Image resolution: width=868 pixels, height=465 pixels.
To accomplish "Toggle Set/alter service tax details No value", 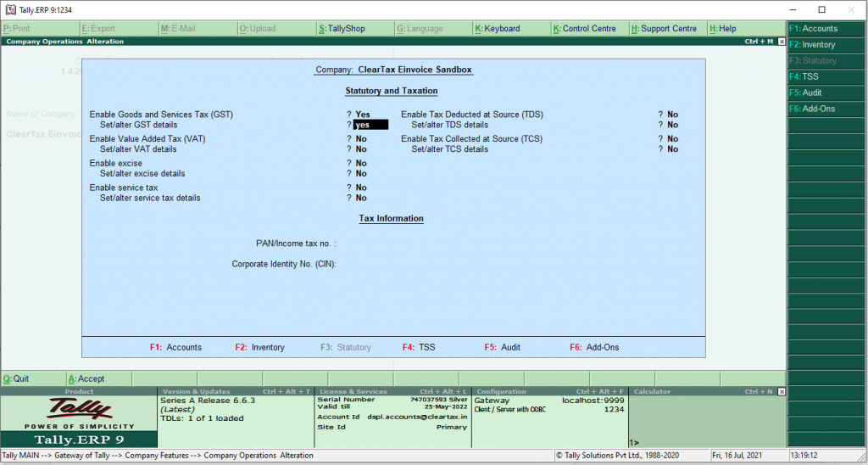I will 361,199.
